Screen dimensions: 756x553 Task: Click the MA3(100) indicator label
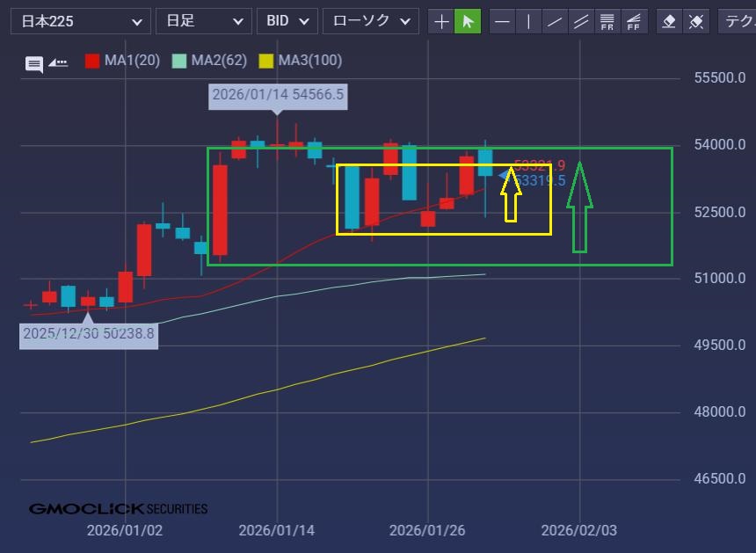(309, 61)
